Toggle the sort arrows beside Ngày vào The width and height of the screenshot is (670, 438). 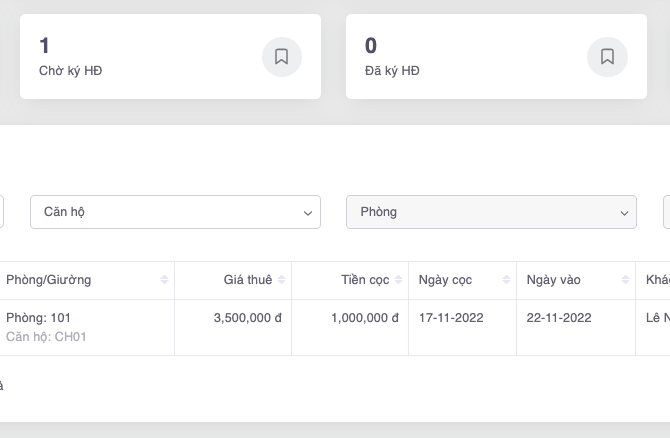pos(625,280)
